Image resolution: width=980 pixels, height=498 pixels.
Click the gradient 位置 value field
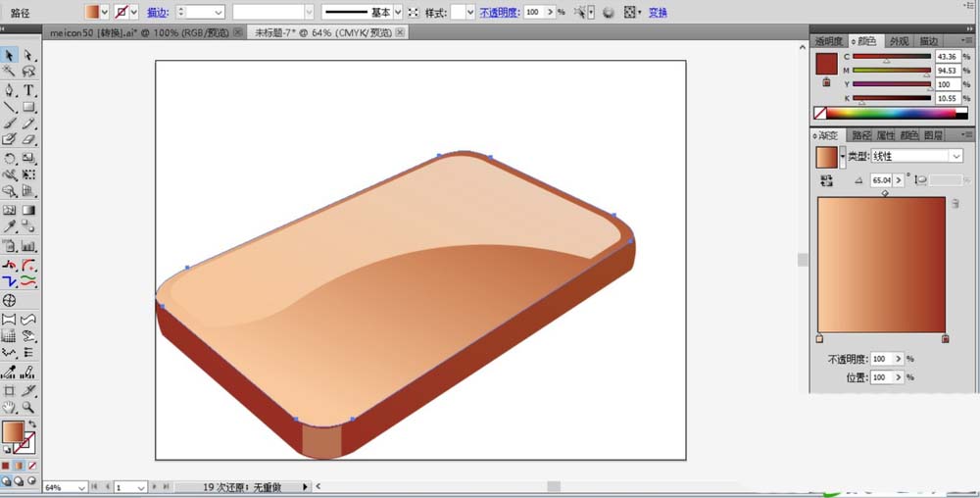881,377
